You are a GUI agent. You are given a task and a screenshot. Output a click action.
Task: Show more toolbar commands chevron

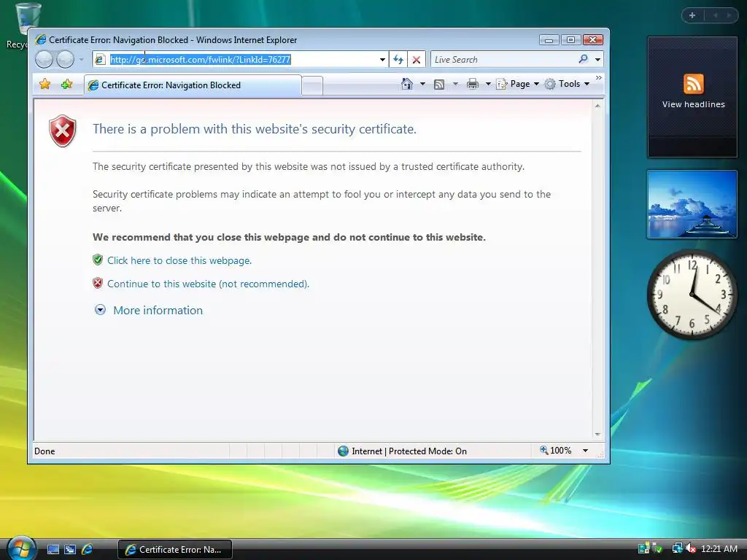pyautogui.click(x=599, y=77)
